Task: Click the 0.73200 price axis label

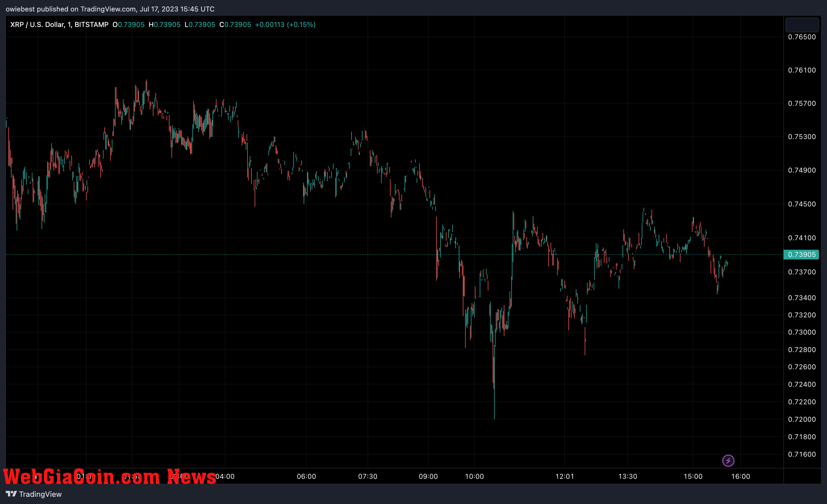Action: 802,315
